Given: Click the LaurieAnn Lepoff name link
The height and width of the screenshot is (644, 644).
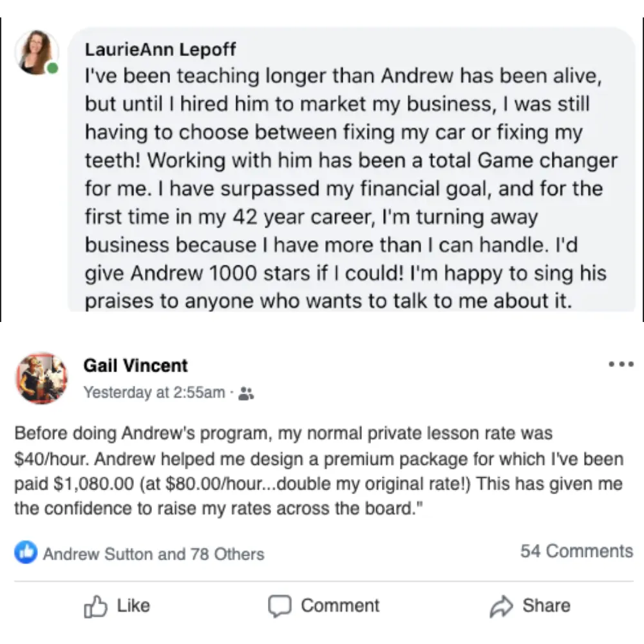Looking at the screenshot, I should click(160, 50).
